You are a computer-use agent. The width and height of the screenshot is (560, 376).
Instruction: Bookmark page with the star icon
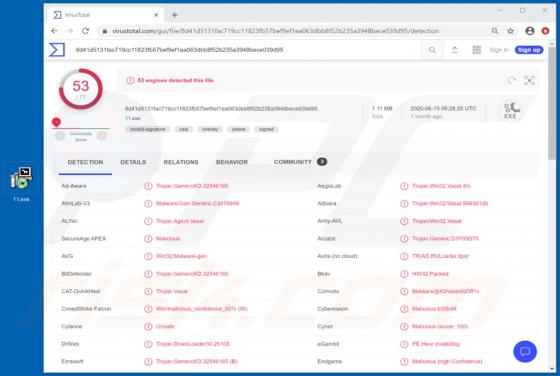click(510, 31)
